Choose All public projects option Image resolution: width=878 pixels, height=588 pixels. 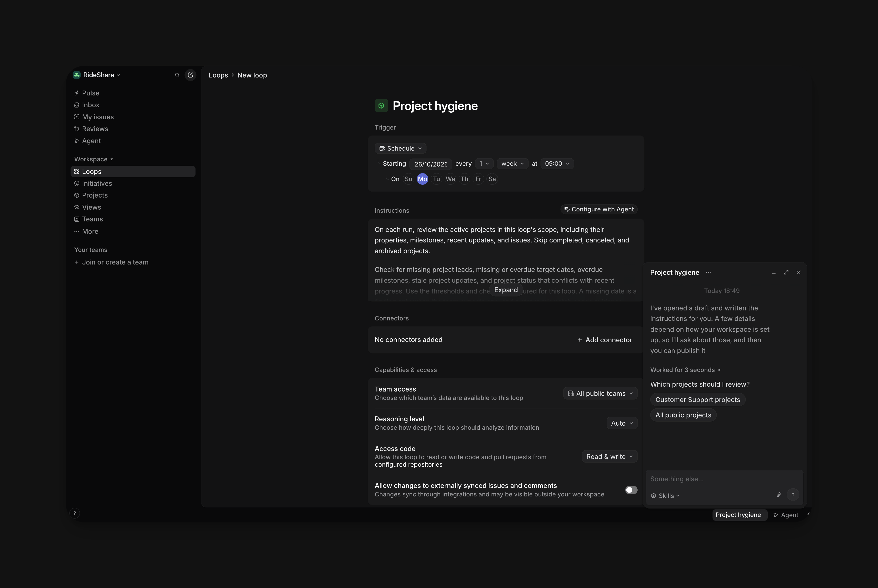pyautogui.click(x=683, y=415)
